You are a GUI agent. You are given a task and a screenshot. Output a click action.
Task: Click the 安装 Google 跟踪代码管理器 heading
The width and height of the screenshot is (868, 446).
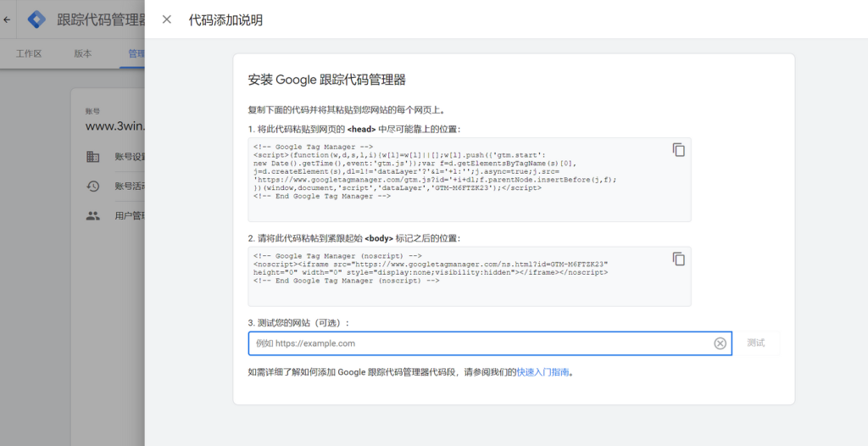coord(326,80)
